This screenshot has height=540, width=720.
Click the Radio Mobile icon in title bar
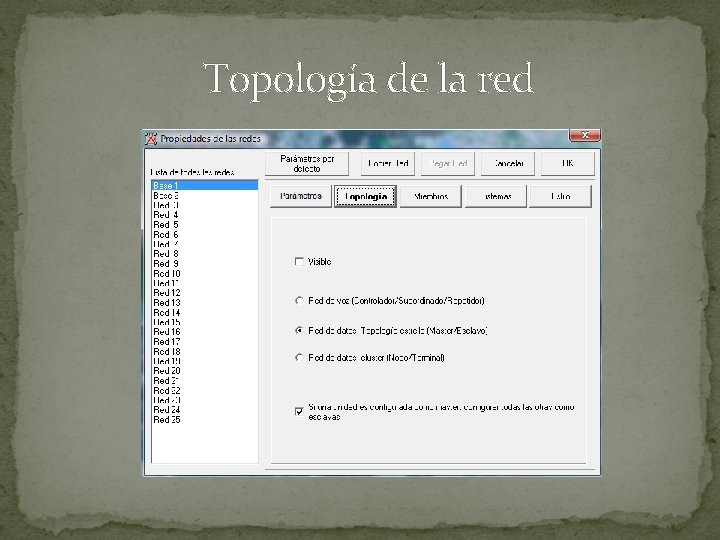coord(151,138)
